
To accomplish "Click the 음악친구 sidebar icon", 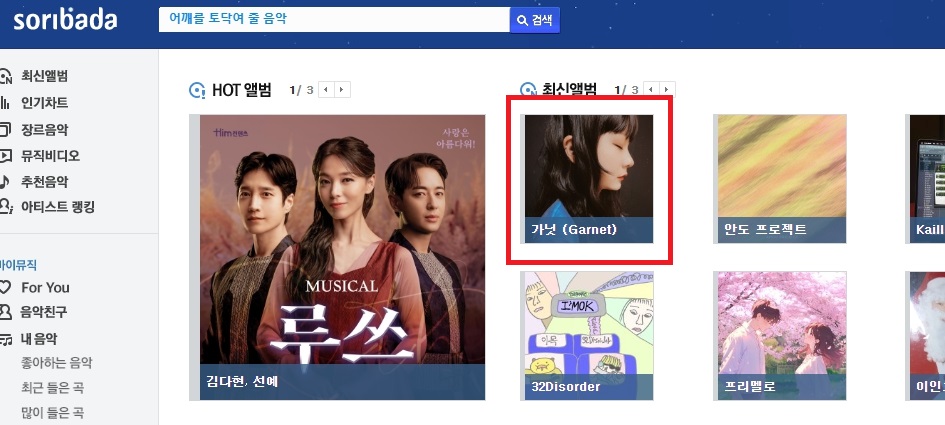I will point(5,312).
